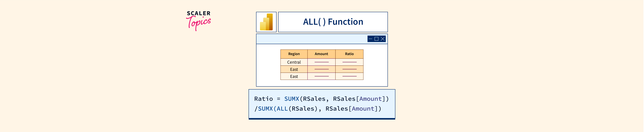Close the illustrated table window
The image size is (644, 132).
click(x=383, y=39)
